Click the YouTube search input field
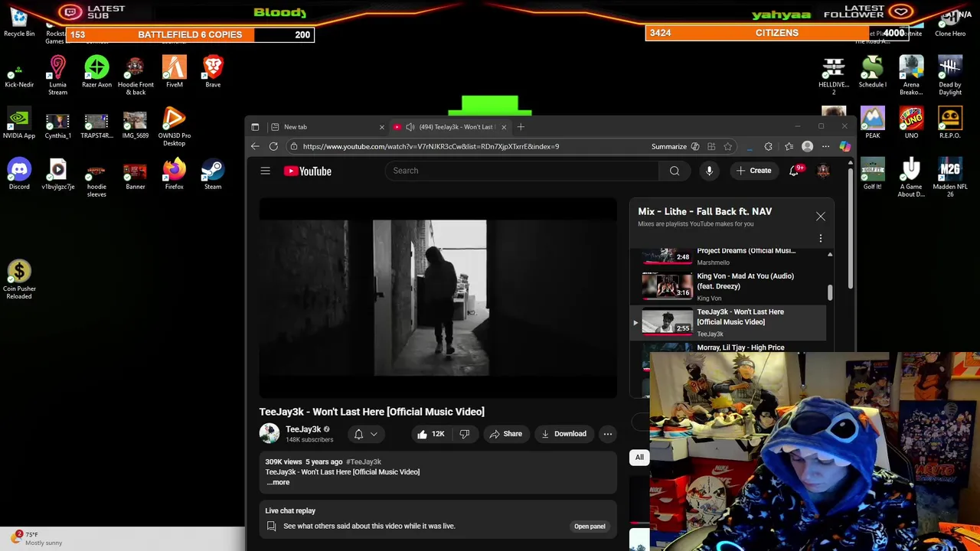Image resolution: width=980 pixels, height=551 pixels. tap(522, 171)
